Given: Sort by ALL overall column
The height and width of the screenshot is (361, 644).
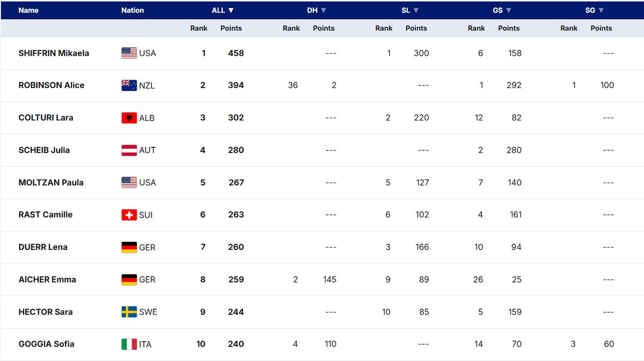Looking at the screenshot, I should pos(223,10).
